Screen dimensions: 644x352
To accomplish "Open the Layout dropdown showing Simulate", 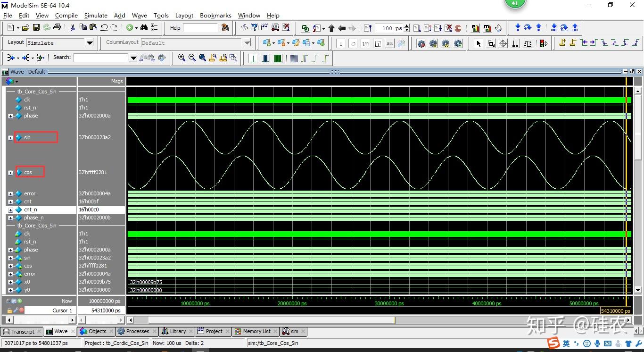I will [90, 42].
